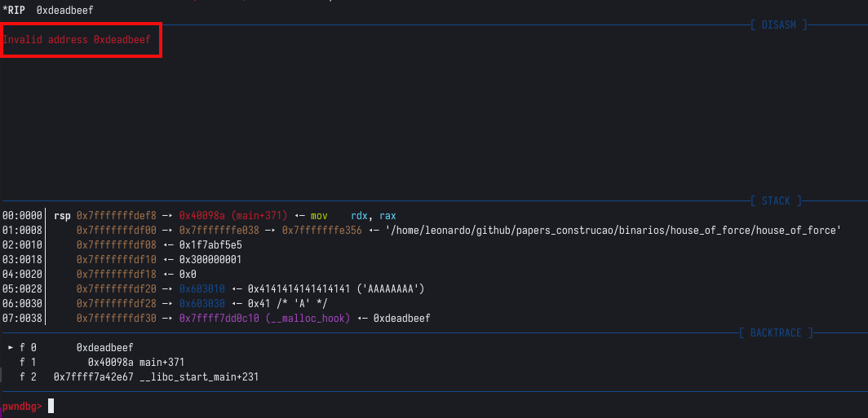Select the house_of_force file path string
Viewport: 868px width, 418px height.
coord(611,231)
